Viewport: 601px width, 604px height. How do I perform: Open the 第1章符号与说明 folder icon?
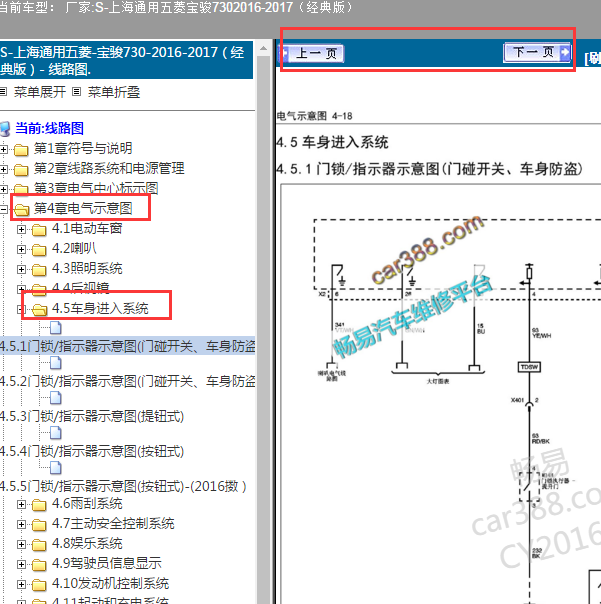click(21, 149)
